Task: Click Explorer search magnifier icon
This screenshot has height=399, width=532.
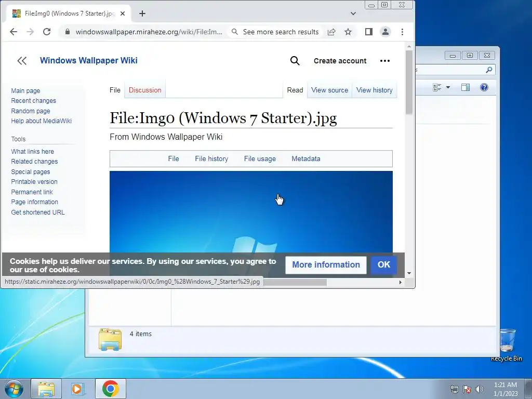Action: (489, 70)
